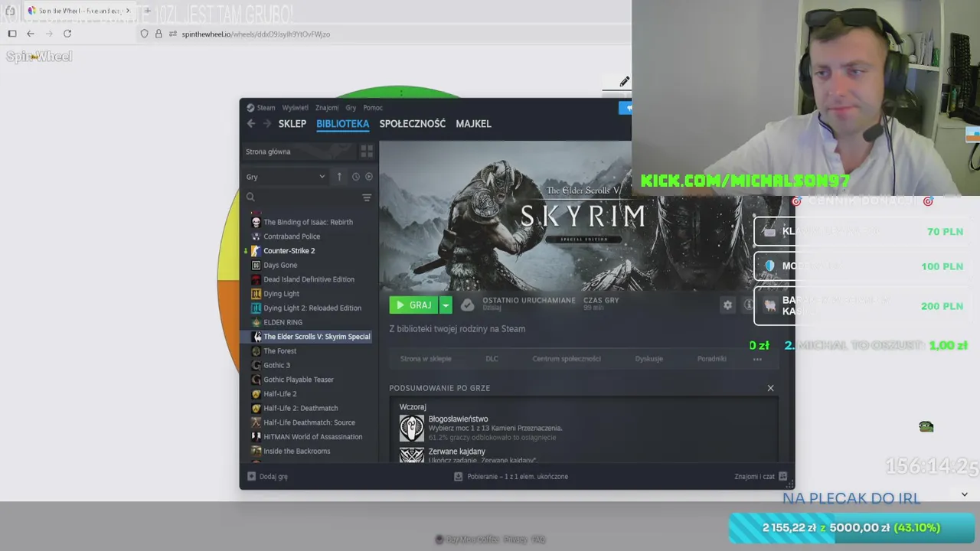The image size is (980, 551).
Task: Click the Half-Life 2 game icon
Action: (256, 394)
